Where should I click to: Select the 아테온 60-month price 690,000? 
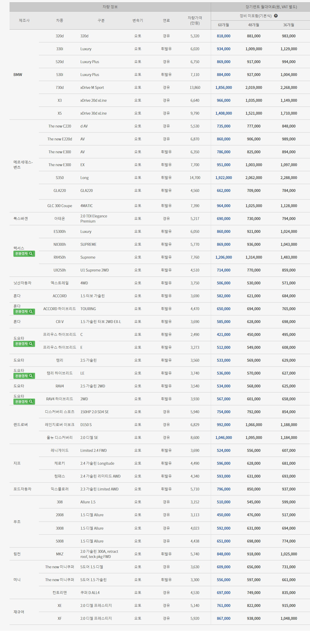(x=223, y=219)
